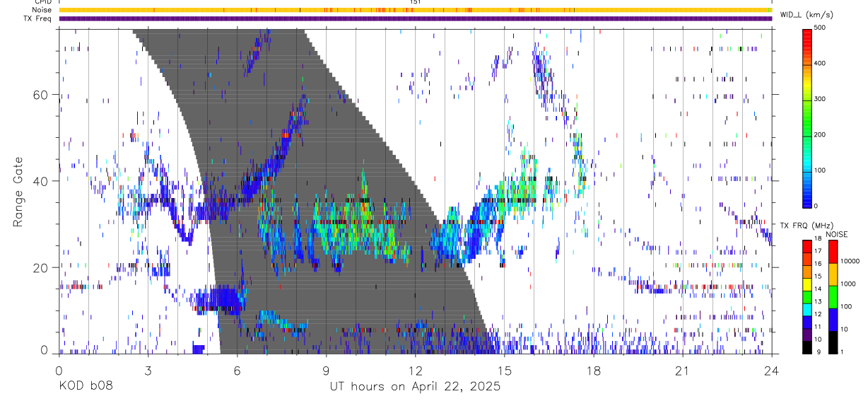Click the '9' value on TX FRQ scale
Screen dimensions: 868x401
point(818,351)
